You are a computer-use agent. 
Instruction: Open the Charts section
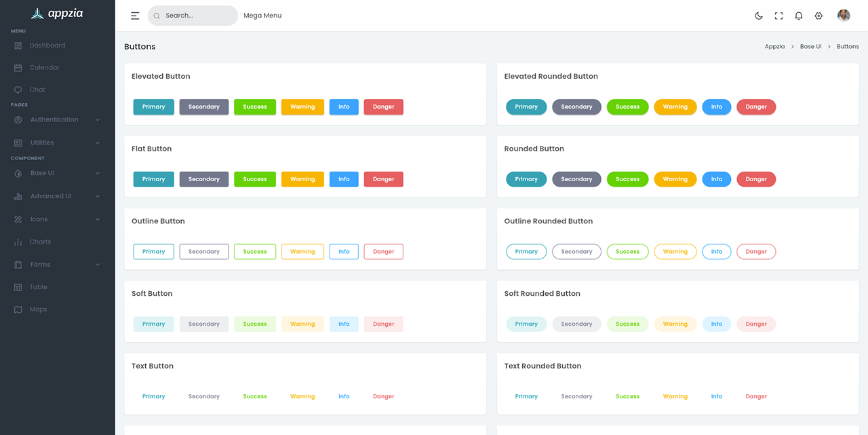click(39, 242)
